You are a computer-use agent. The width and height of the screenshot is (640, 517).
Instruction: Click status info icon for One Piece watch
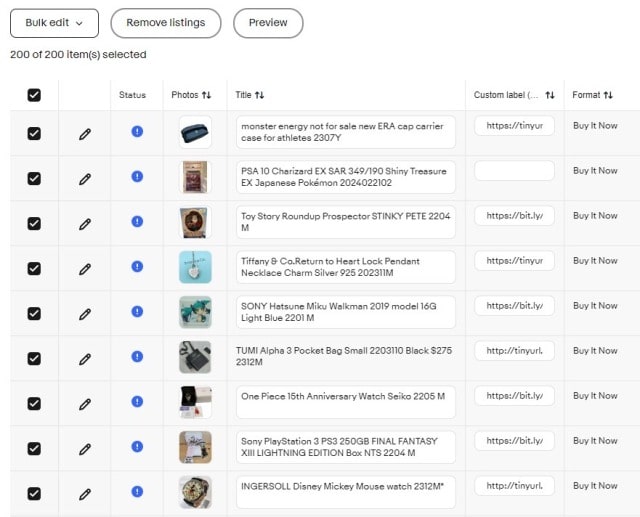[x=137, y=402]
